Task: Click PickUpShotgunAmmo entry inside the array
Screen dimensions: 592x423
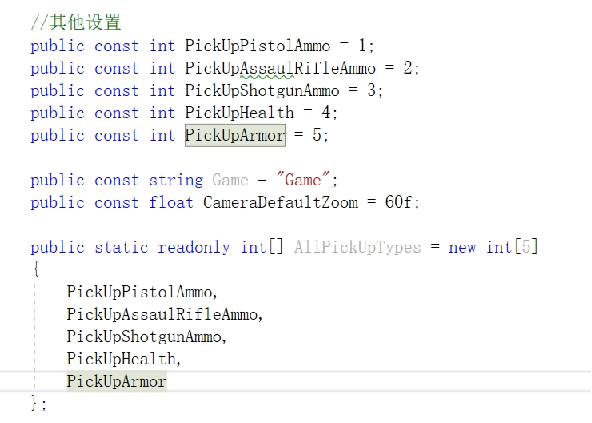Action: [144, 337]
